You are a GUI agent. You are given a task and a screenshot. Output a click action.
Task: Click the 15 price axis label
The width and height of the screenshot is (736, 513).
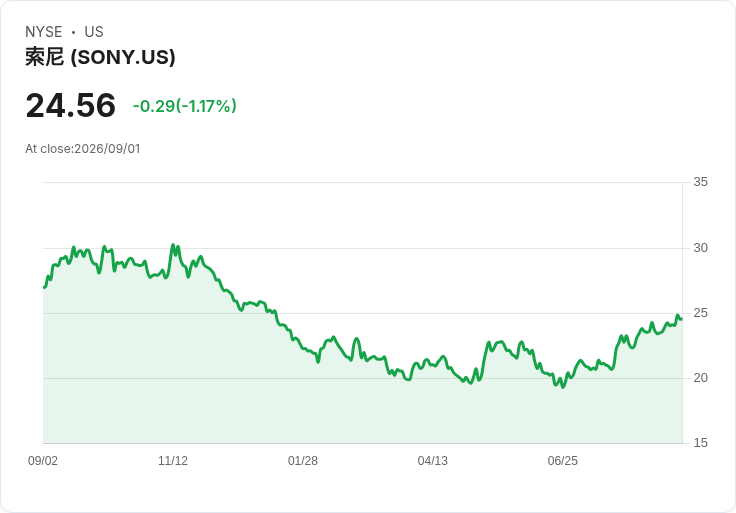[x=700, y=443]
